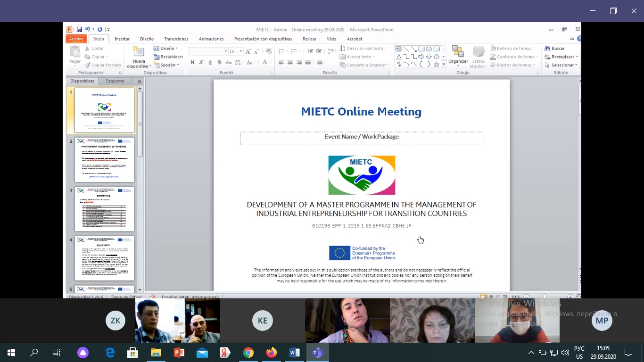Click the orange Archivo button
This screenshot has height=362, width=644.
pyautogui.click(x=76, y=39)
